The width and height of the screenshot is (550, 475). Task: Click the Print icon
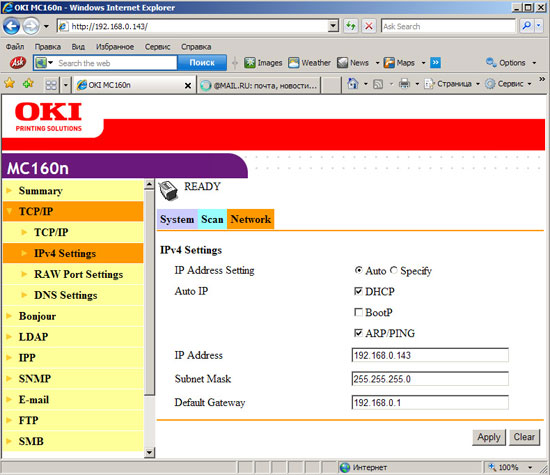pos(404,83)
